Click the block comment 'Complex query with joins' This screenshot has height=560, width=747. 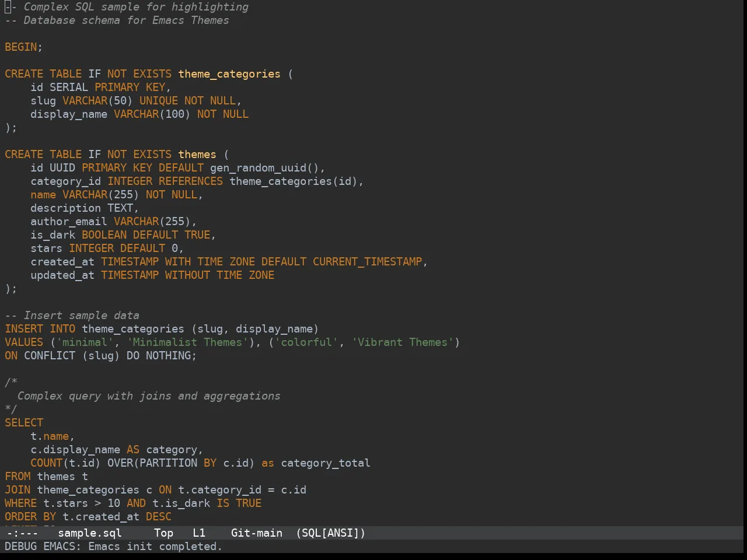[149, 396]
